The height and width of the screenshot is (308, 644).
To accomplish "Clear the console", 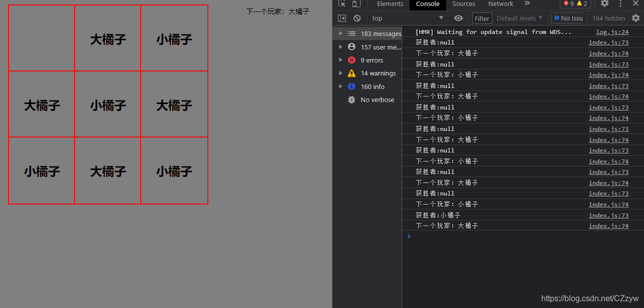I will tap(357, 17).
